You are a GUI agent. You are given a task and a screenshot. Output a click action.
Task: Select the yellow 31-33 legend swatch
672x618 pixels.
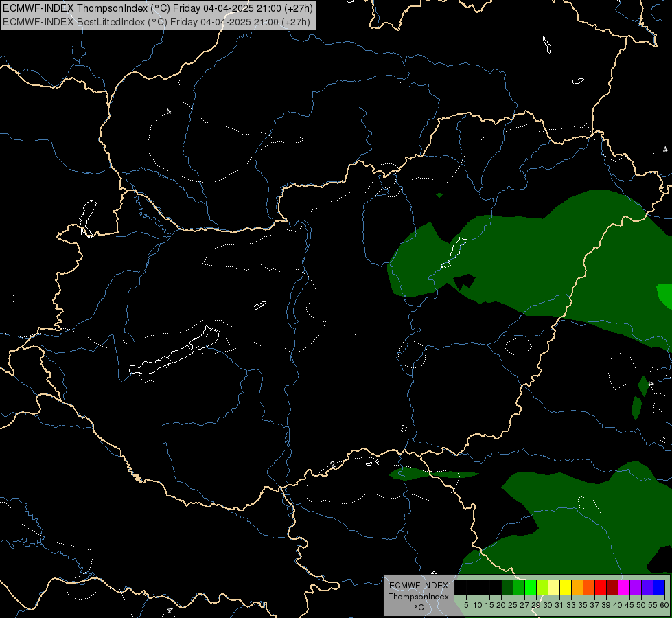point(566,587)
